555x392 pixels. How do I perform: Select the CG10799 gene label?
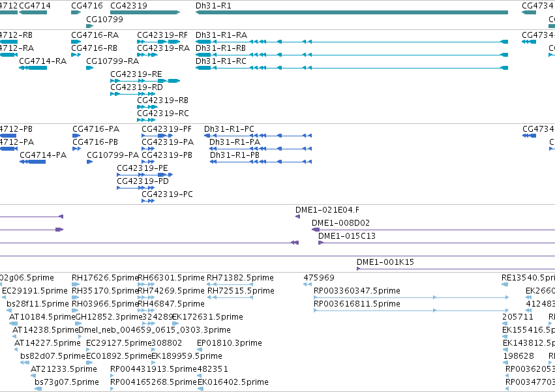pos(105,19)
